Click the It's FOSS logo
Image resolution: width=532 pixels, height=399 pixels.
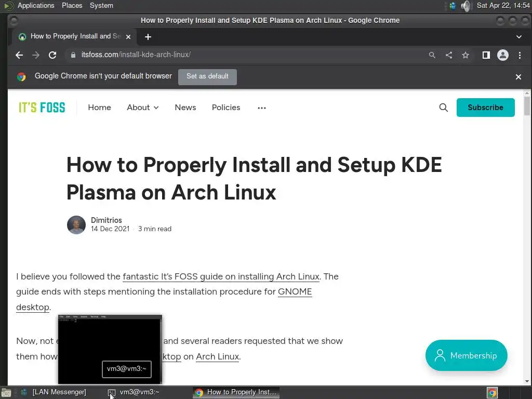[x=42, y=108]
